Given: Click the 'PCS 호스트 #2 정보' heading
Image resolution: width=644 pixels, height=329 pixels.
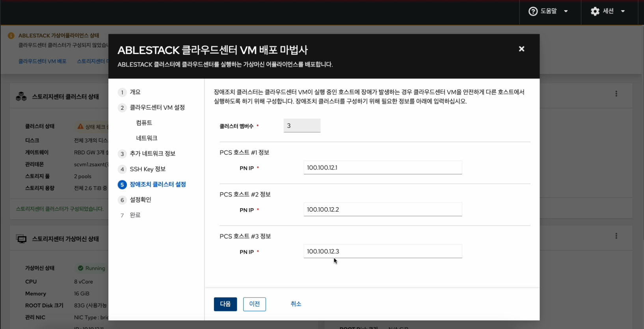Looking at the screenshot, I should click(x=245, y=194).
